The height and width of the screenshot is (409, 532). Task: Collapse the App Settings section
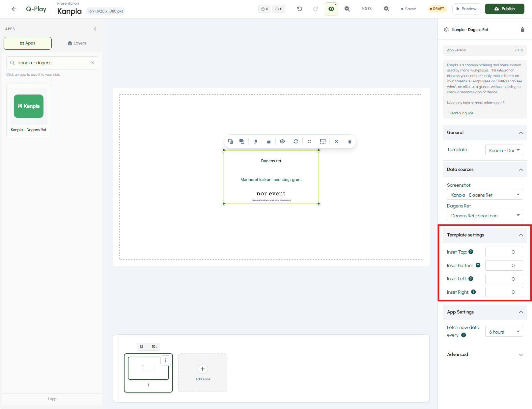[x=521, y=312]
